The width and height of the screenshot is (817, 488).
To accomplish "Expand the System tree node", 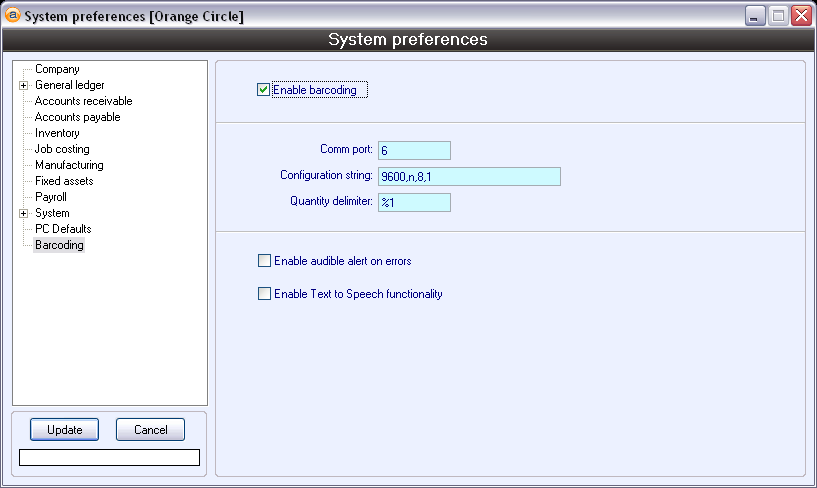I will point(23,213).
